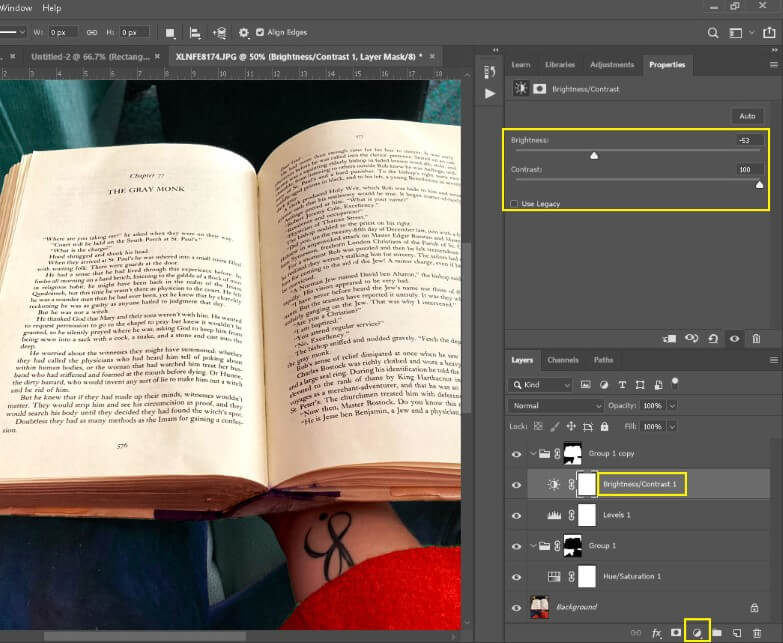Image resolution: width=783 pixels, height=643 pixels.
Task: Filter layers by pixel layers
Action: tap(585, 385)
